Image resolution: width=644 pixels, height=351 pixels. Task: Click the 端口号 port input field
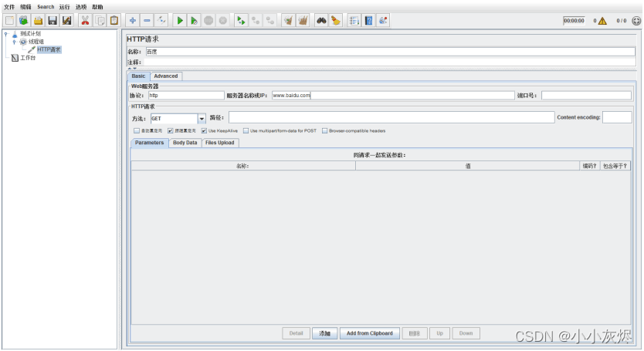point(586,95)
